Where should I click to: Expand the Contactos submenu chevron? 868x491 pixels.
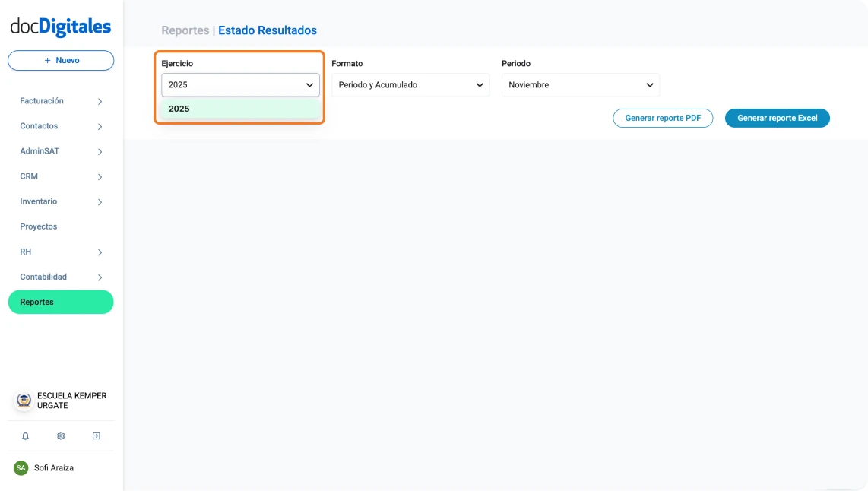(x=100, y=127)
